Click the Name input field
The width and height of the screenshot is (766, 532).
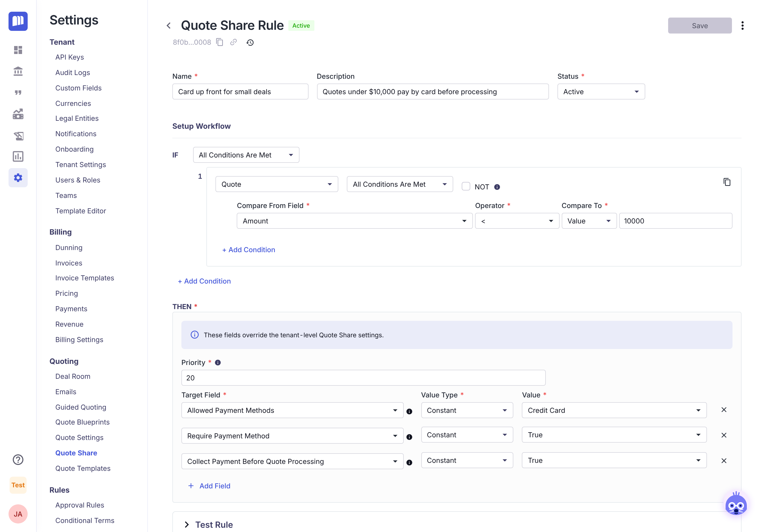pos(240,92)
